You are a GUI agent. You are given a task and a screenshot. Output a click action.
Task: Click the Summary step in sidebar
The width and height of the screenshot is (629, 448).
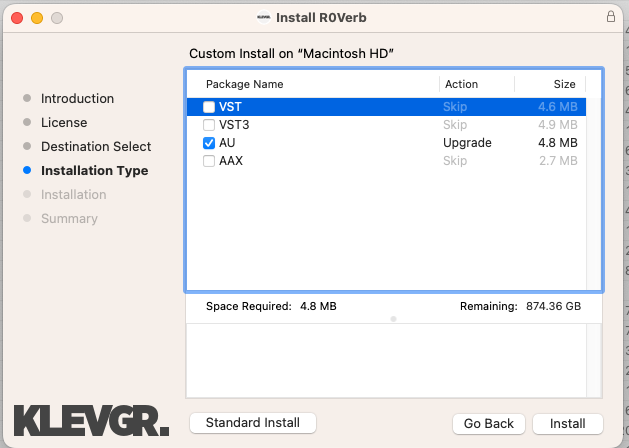point(69,219)
